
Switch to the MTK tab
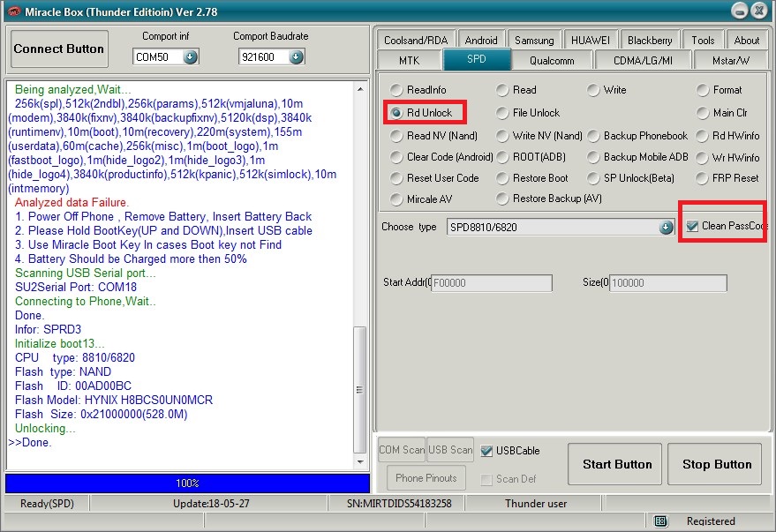[409, 60]
